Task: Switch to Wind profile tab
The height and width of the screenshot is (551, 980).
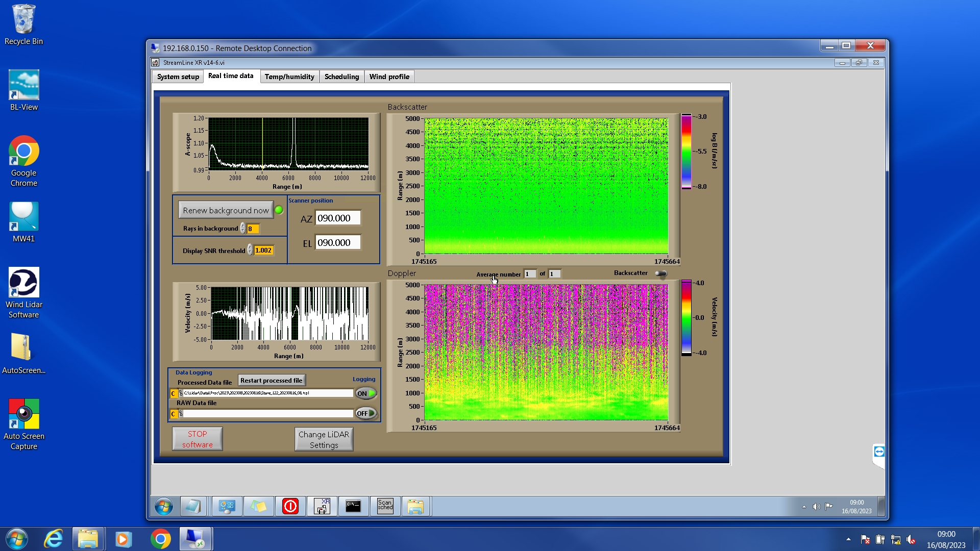Action: (x=389, y=77)
